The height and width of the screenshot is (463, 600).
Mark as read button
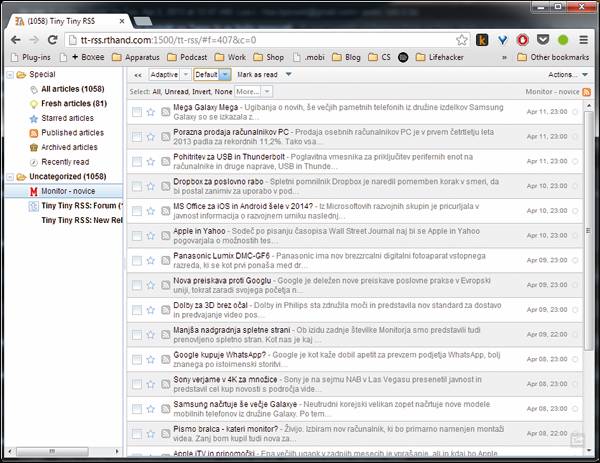[x=257, y=75]
